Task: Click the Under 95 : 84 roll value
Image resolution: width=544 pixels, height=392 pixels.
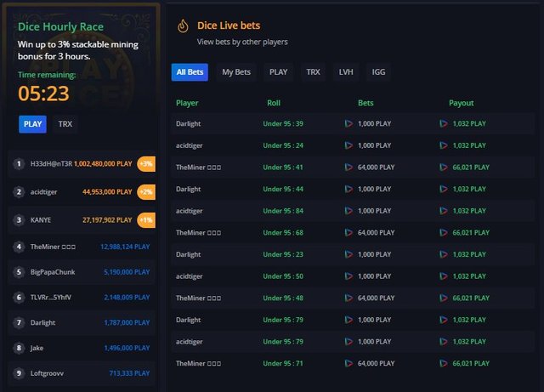Action: click(283, 211)
